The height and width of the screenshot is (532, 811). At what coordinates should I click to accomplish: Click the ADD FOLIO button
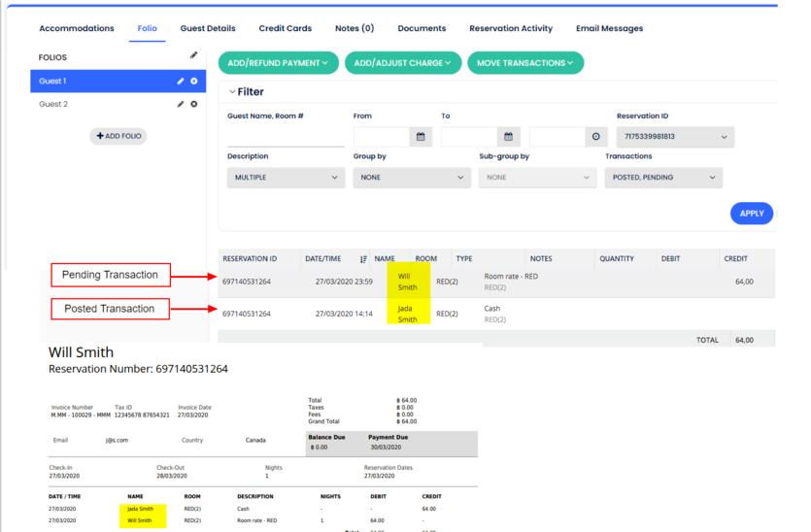[x=118, y=136]
